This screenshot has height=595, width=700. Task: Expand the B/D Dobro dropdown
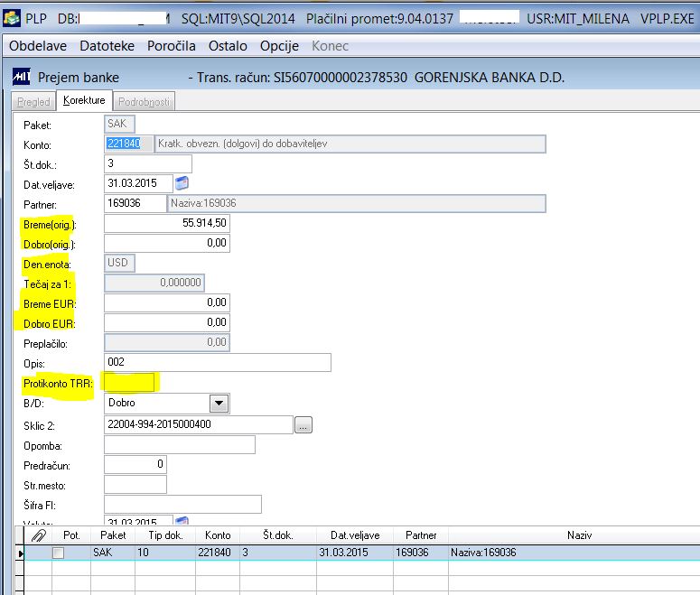coord(219,403)
